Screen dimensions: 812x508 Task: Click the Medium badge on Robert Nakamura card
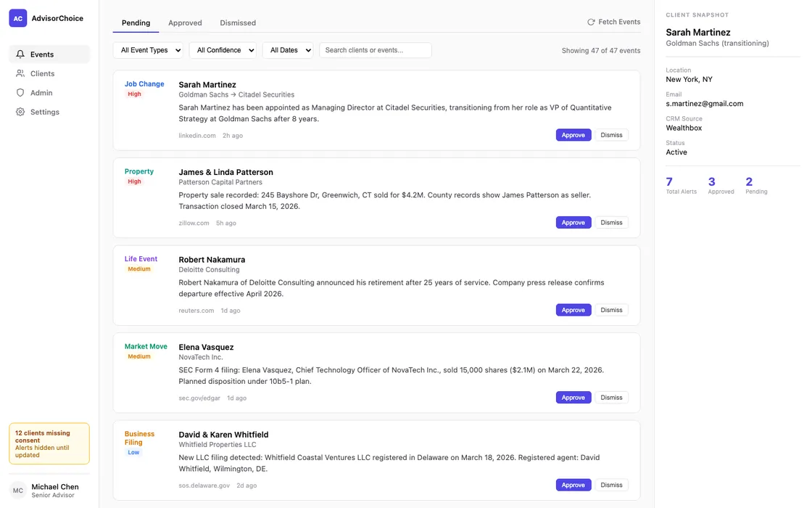pyautogui.click(x=138, y=269)
